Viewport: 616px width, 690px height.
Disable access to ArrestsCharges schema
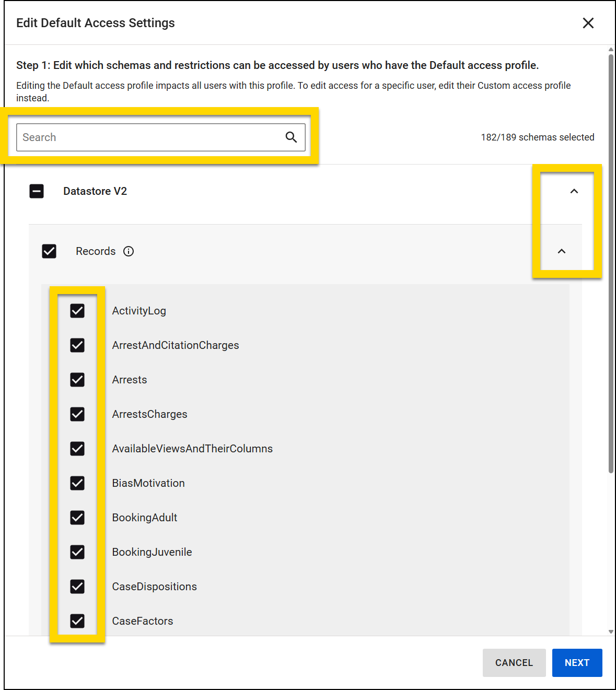[77, 414]
